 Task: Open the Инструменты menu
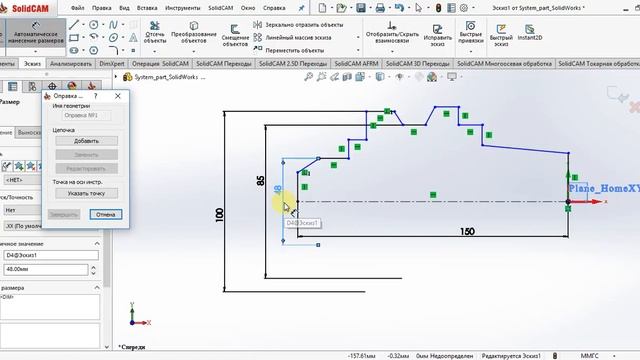click(x=182, y=8)
